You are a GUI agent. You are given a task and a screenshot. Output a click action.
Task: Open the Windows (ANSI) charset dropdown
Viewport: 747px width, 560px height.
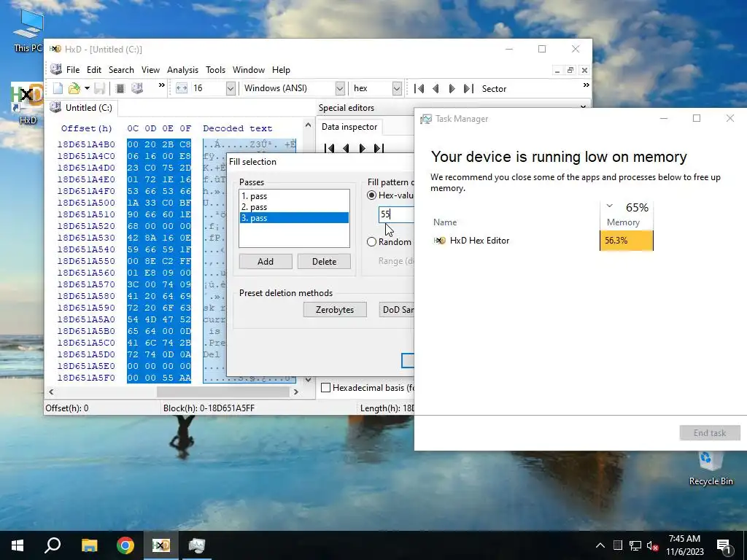[x=340, y=88]
